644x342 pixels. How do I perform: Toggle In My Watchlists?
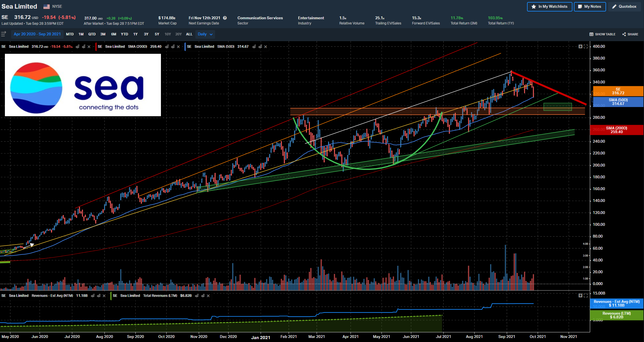[x=549, y=7]
